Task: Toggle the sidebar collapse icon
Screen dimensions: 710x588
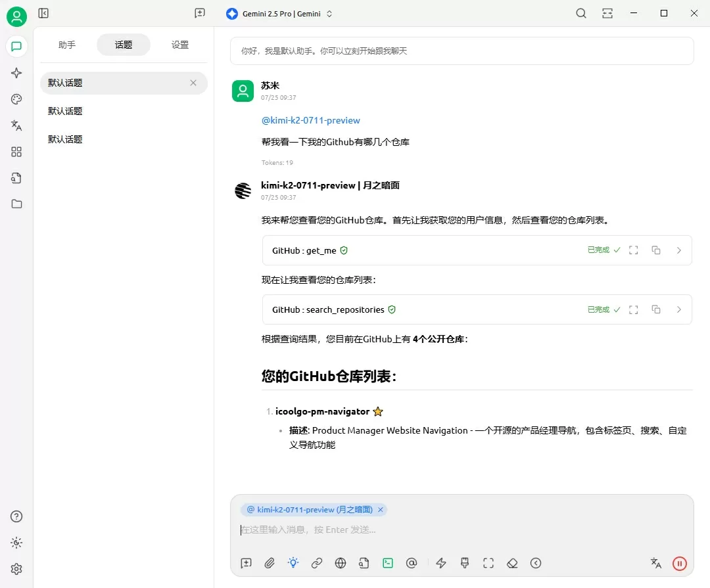Action: click(43, 13)
